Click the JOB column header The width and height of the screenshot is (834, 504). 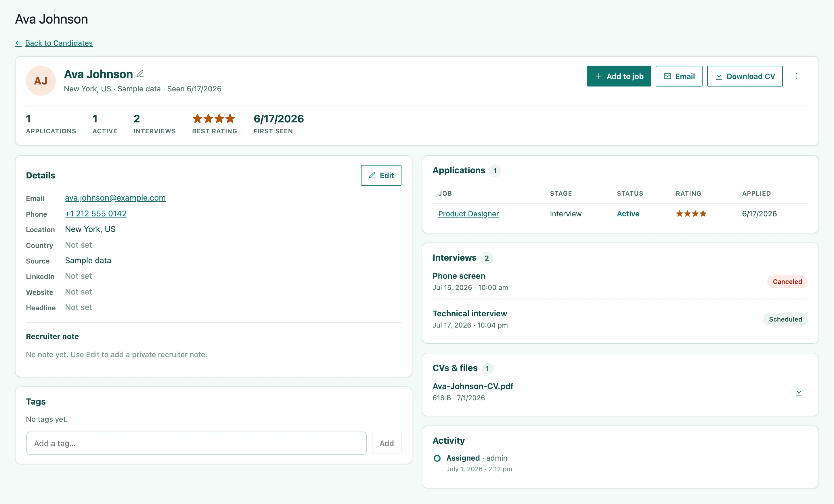[445, 193]
